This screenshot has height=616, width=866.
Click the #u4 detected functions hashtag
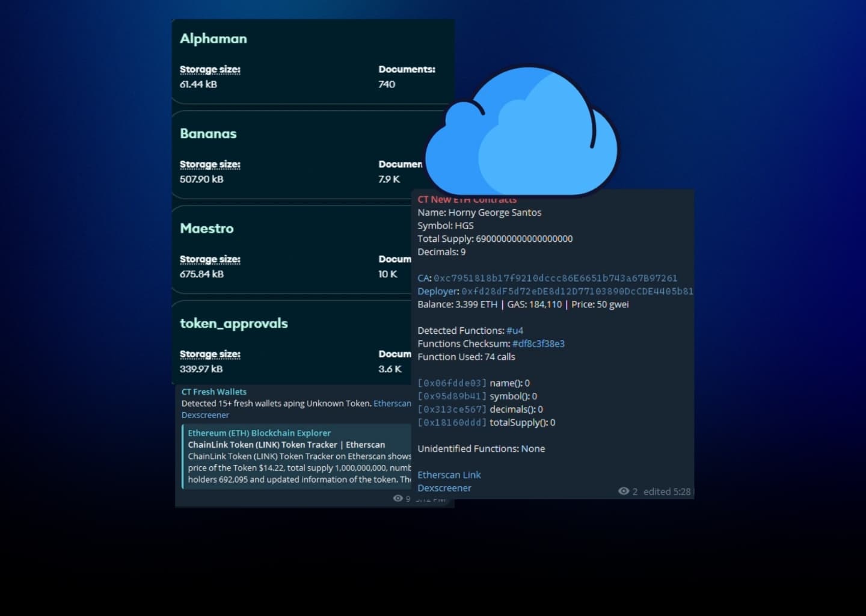click(x=515, y=331)
